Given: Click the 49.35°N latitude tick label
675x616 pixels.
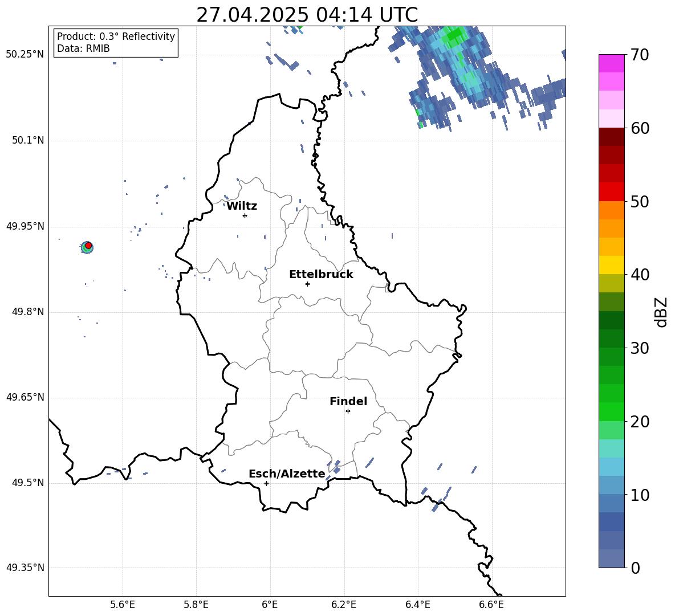Looking at the screenshot, I should (25, 568).
